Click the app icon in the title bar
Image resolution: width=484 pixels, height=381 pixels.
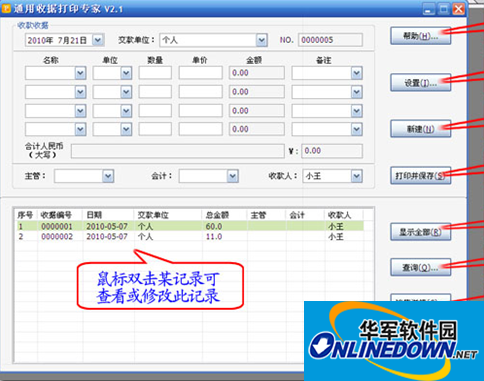point(6,8)
